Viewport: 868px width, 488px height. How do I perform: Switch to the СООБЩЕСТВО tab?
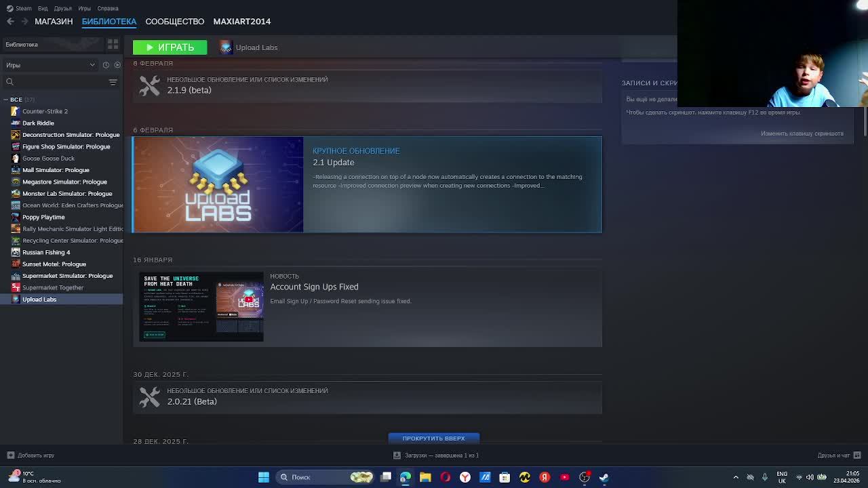[175, 22]
